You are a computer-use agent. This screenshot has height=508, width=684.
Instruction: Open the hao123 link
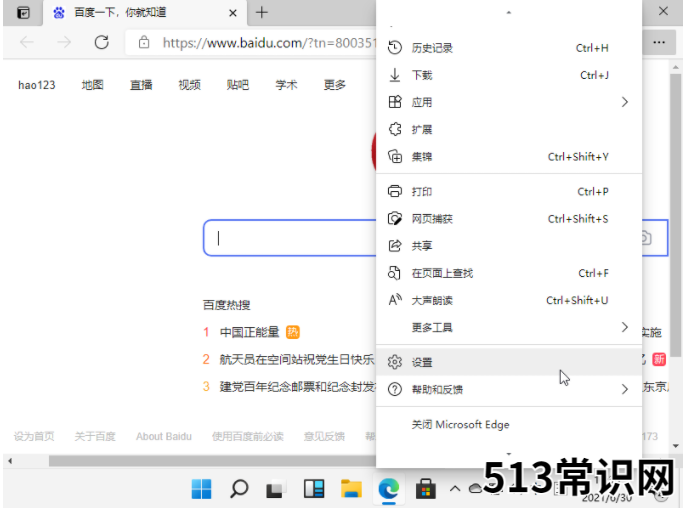(x=37, y=85)
